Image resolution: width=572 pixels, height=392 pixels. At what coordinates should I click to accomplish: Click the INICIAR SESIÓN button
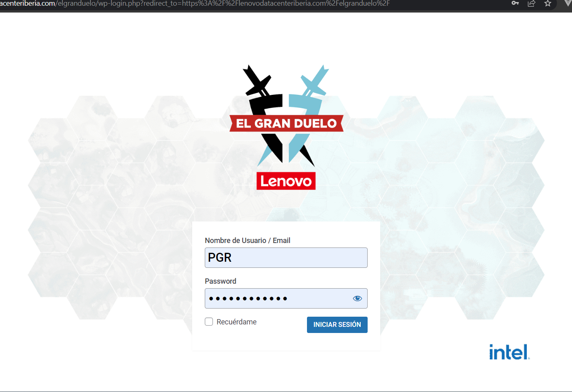337,325
